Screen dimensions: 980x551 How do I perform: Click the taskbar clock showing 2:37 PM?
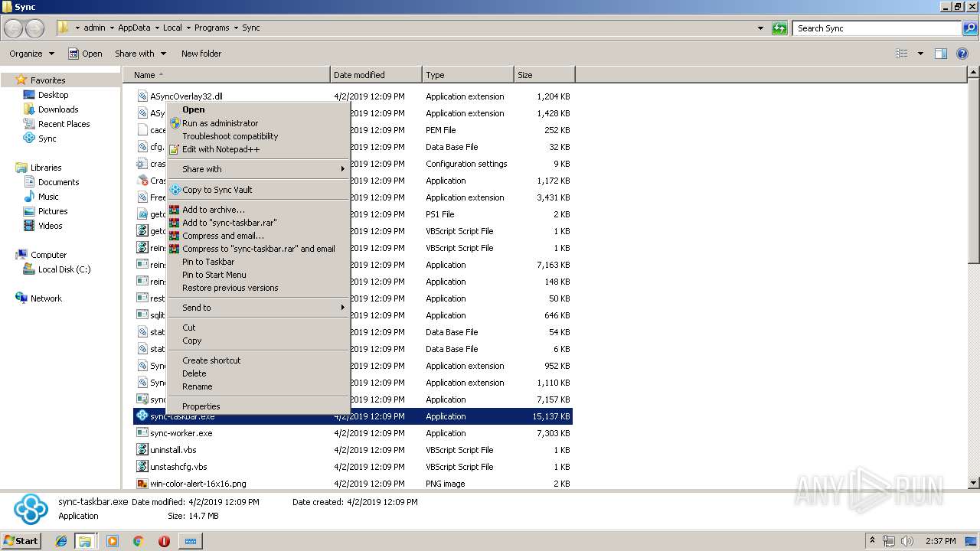[940, 541]
